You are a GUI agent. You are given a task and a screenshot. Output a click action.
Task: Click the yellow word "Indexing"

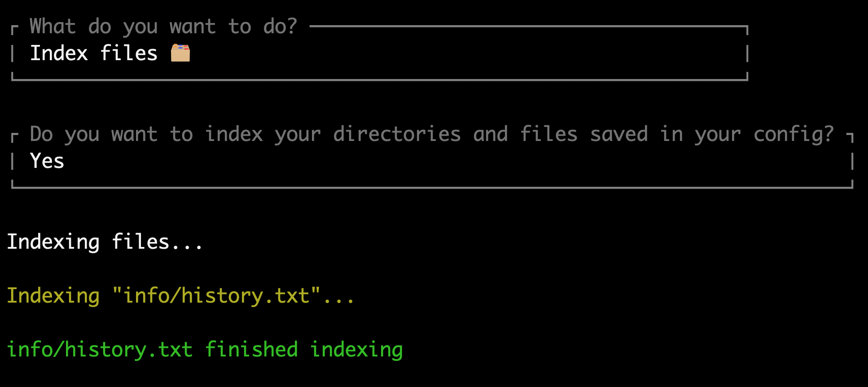53,295
